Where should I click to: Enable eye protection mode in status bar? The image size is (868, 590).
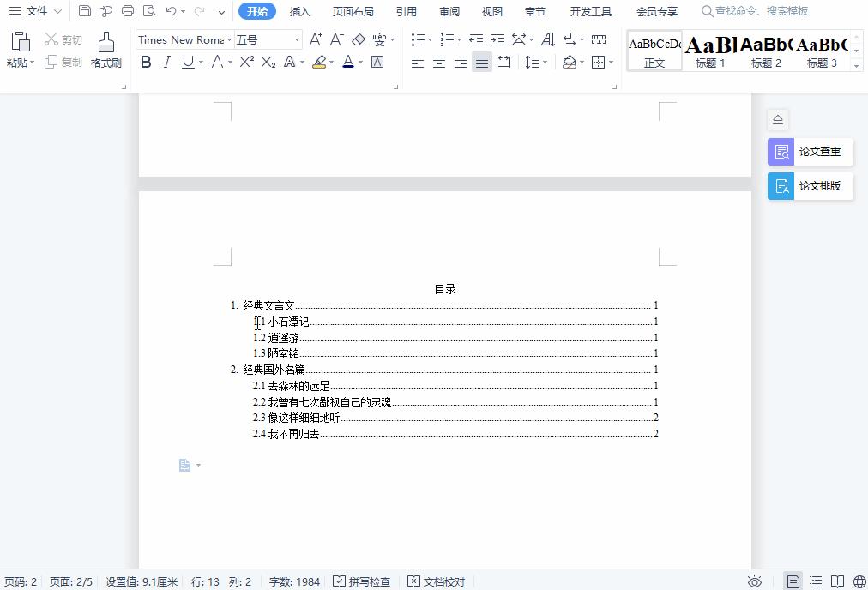click(756, 581)
